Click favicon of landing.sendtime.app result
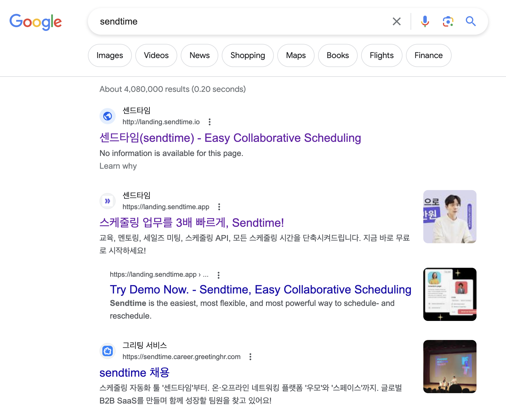The height and width of the screenshot is (420, 506). (108, 201)
